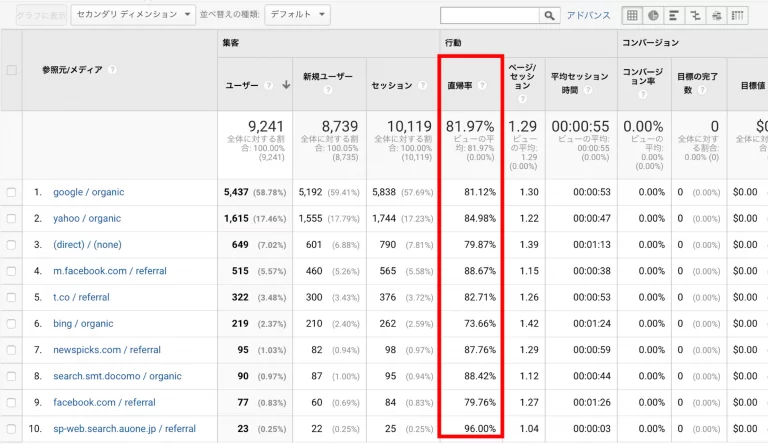Open help icon next to 直帰率
768x444 pixels.
(x=482, y=85)
